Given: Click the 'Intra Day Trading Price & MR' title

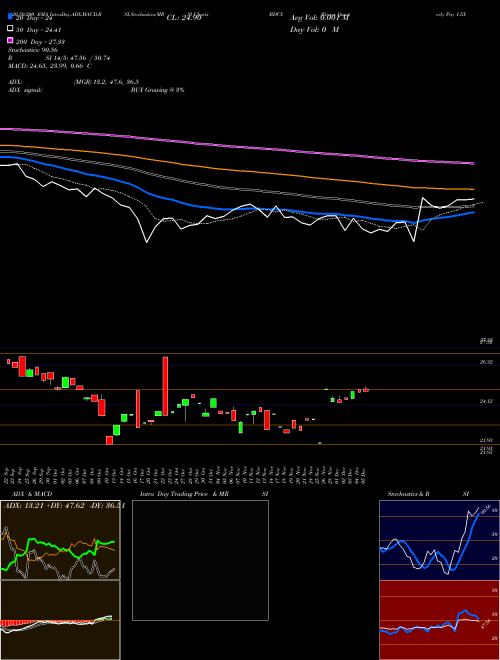Looking at the screenshot, I should click(184, 494).
